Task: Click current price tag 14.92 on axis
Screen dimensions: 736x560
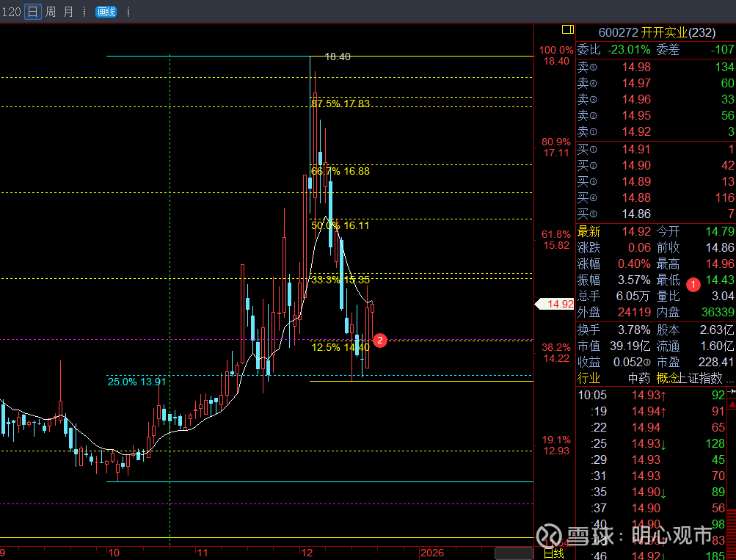Action: pos(555,304)
